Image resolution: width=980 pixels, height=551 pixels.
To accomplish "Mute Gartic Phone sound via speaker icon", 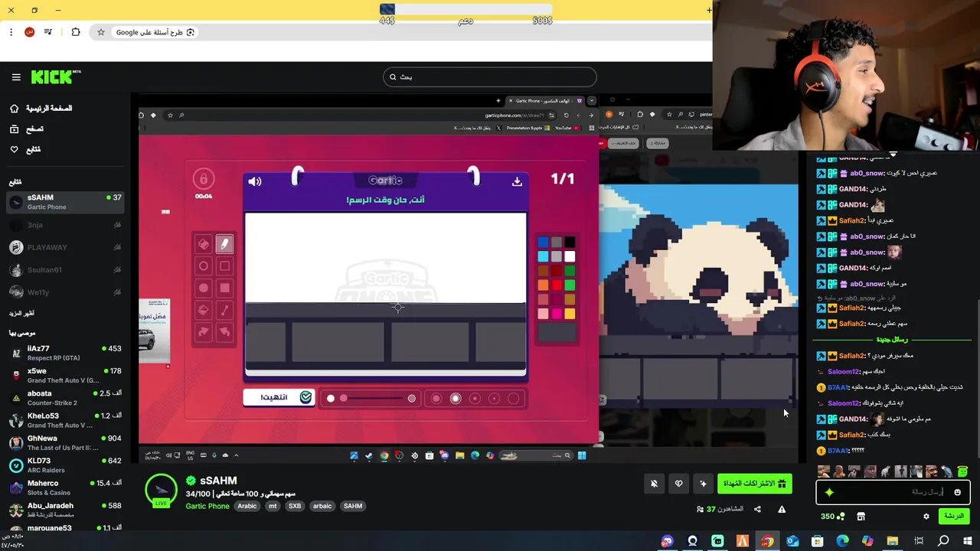I will pyautogui.click(x=255, y=181).
